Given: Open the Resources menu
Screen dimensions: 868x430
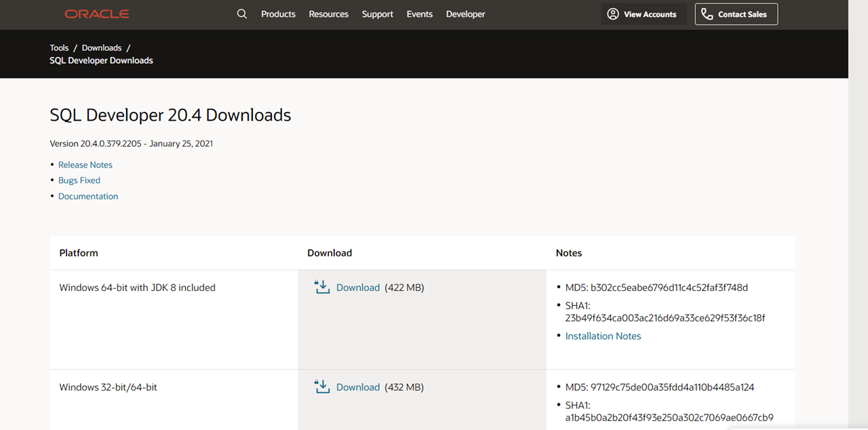Looking at the screenshot, I should 328,14.
